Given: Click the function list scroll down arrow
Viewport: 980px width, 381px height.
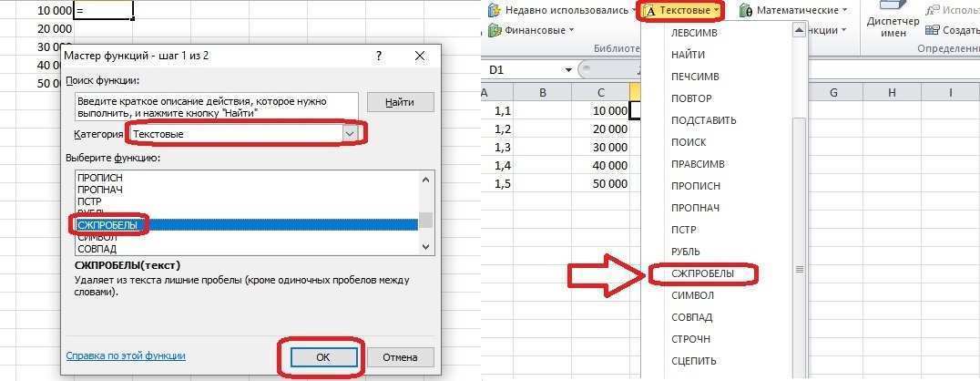Looking at the screenshot, I should tap(426, 247).
